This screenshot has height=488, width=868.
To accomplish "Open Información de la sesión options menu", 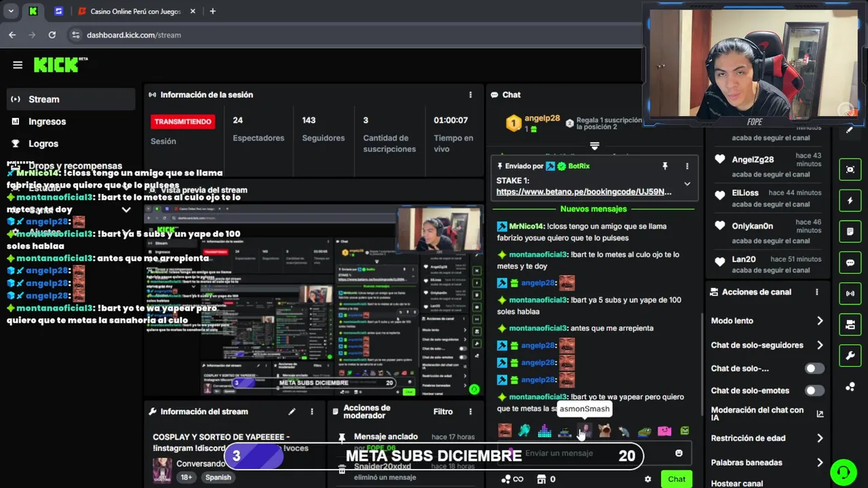I will tap(470, 95).
